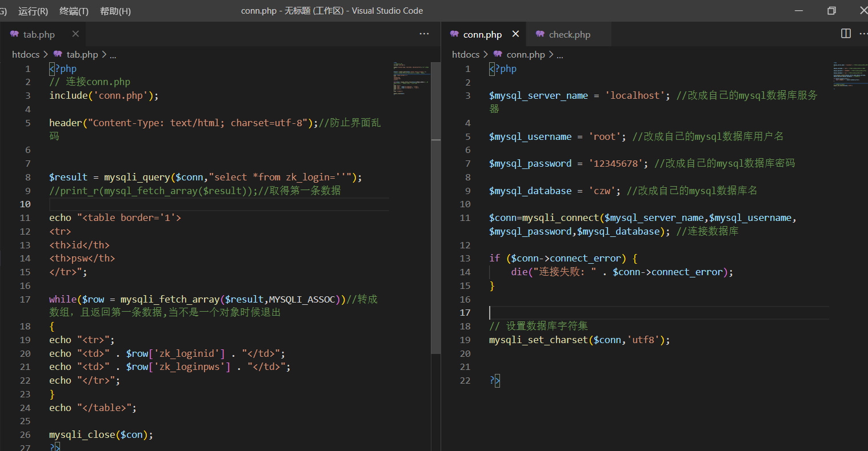
Task: Click the PHP file icon on tab.php tab
Action: point(13,34)
